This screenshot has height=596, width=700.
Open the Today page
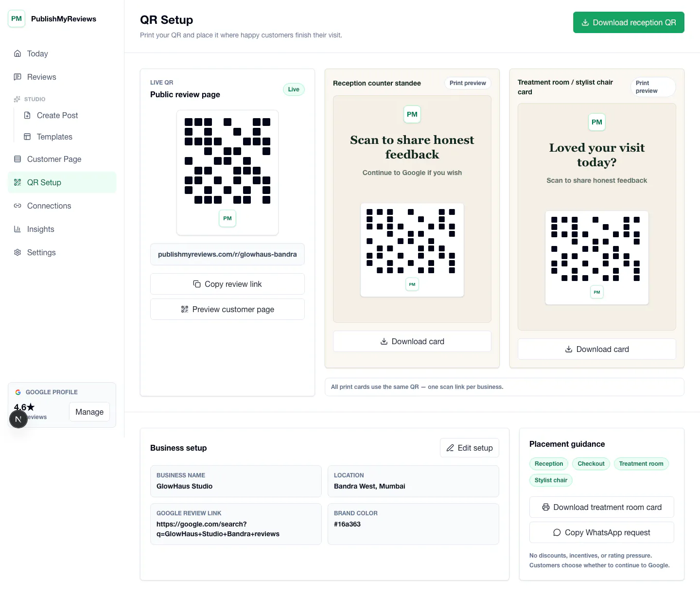pos(62,53)
